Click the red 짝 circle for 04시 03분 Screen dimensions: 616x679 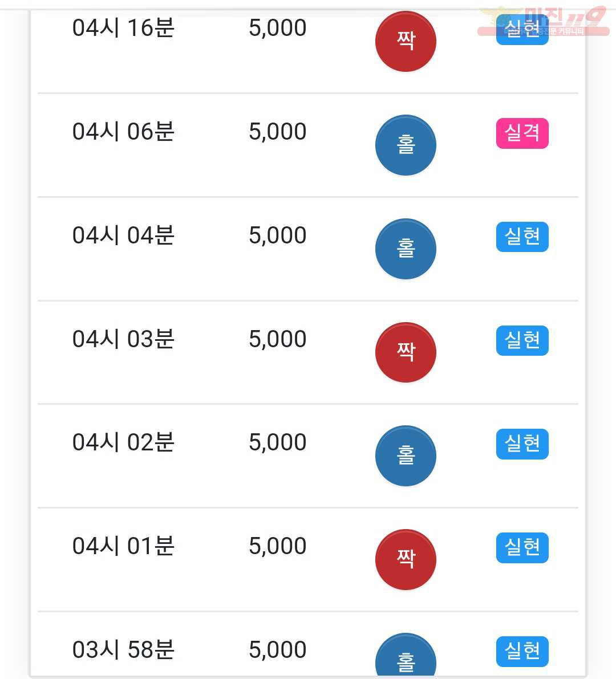406,352
